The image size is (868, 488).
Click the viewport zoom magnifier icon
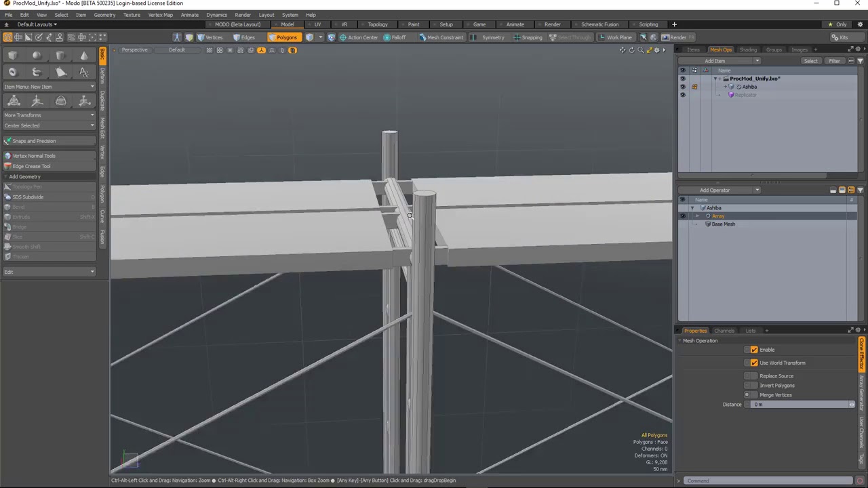(x=640, y=49)
